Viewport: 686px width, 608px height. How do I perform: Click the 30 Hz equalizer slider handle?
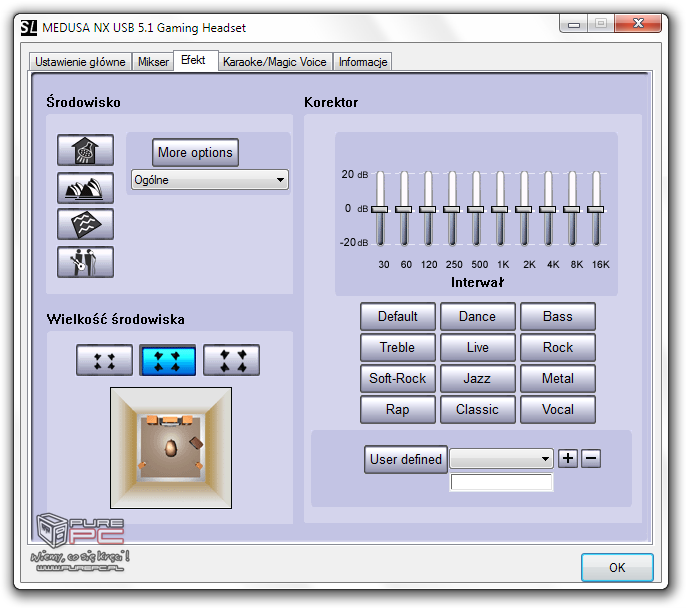(x=379, y=209)
